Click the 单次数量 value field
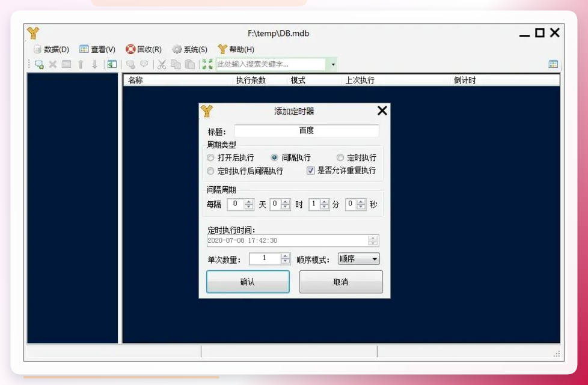This screenshot has height=385, width=588. pyautogui.click(x=265, y=258)
